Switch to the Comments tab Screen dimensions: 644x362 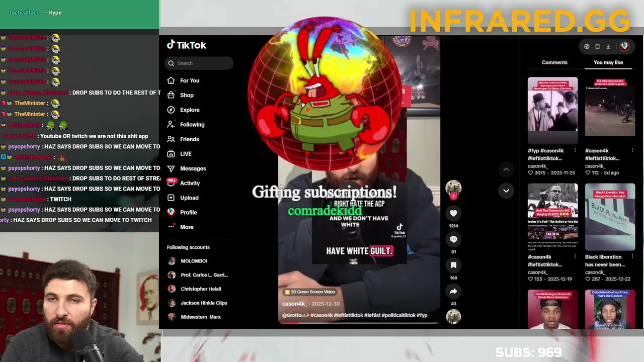tap(554, 62)
